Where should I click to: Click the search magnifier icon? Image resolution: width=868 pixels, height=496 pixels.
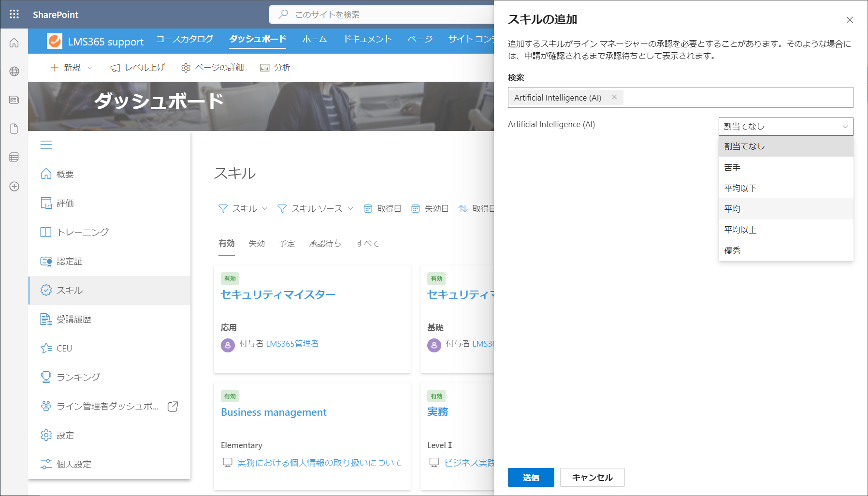284,15
